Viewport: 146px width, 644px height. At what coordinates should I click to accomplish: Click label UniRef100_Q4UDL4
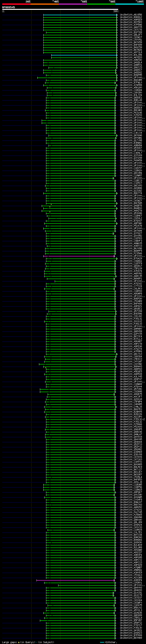pos(131,63)
